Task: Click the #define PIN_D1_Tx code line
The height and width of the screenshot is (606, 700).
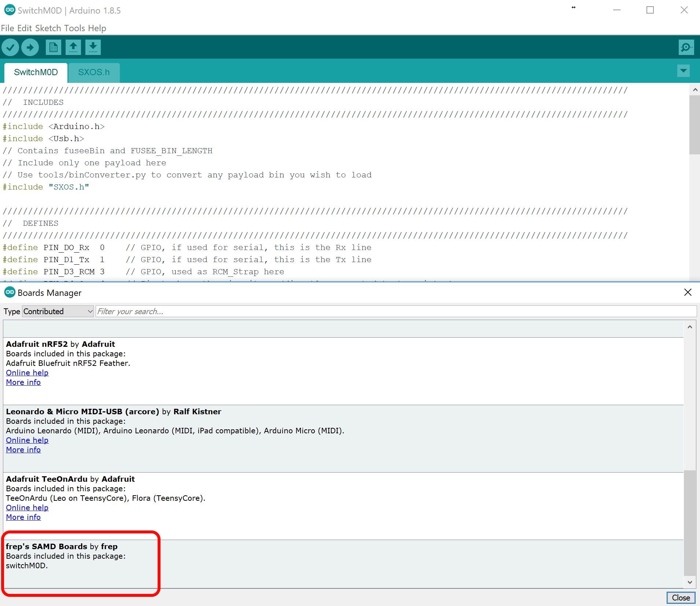Action: (x=187, y=260)
